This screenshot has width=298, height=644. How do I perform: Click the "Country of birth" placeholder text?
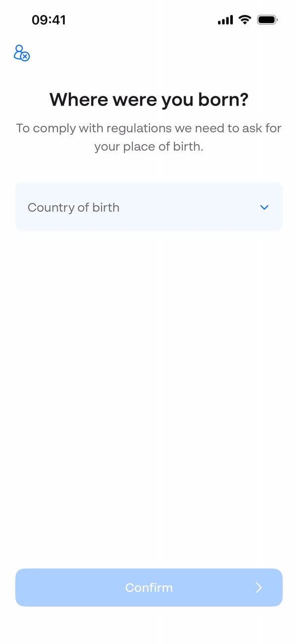74,208
